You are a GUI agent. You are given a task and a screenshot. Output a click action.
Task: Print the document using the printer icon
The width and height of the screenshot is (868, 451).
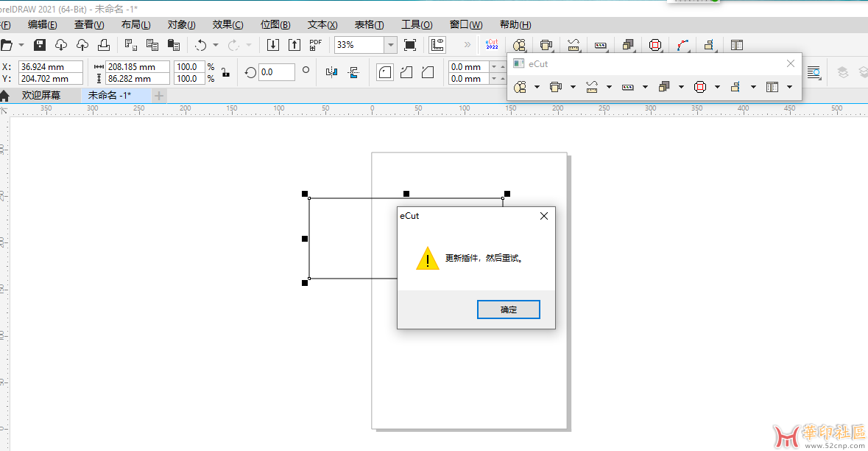pyautogui.click(x=104, y=45)
